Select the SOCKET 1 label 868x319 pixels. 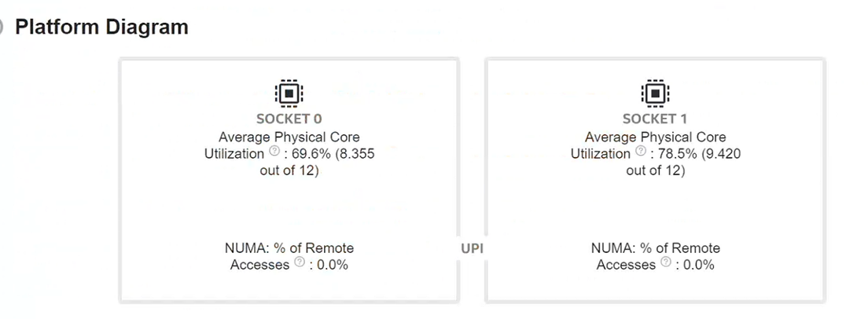tap(656, 119)
